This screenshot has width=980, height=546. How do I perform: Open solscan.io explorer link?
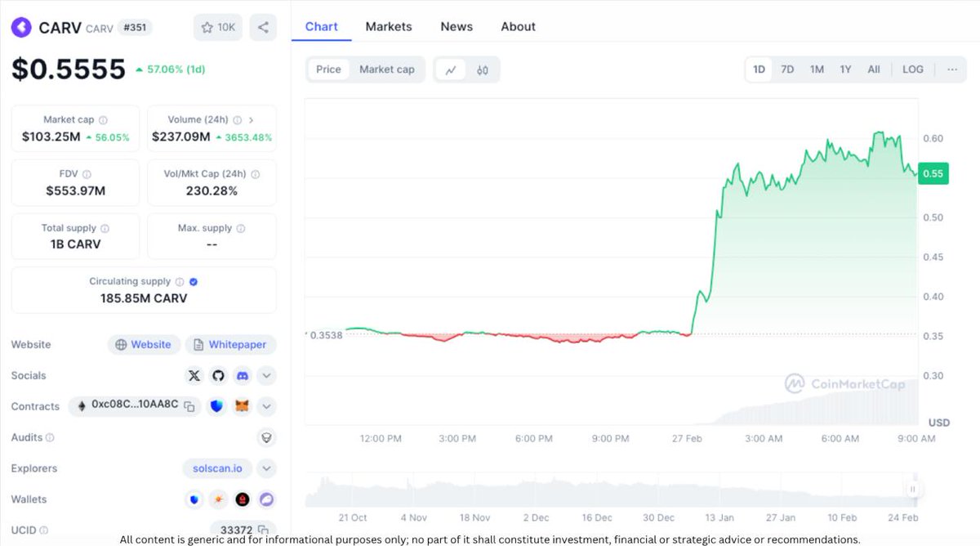click(x=217, y=469)
